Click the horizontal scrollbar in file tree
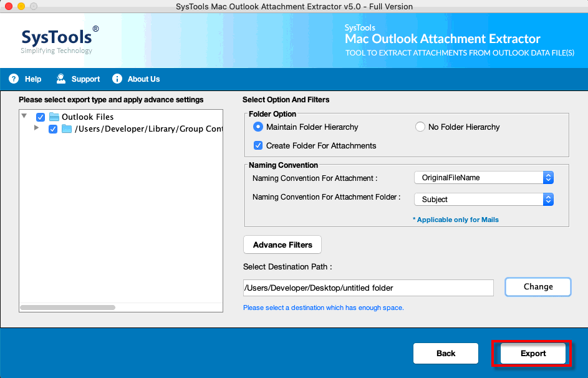The height and width of the screenshot is (378, 588). pyautogui.click(x=68, y=308)
